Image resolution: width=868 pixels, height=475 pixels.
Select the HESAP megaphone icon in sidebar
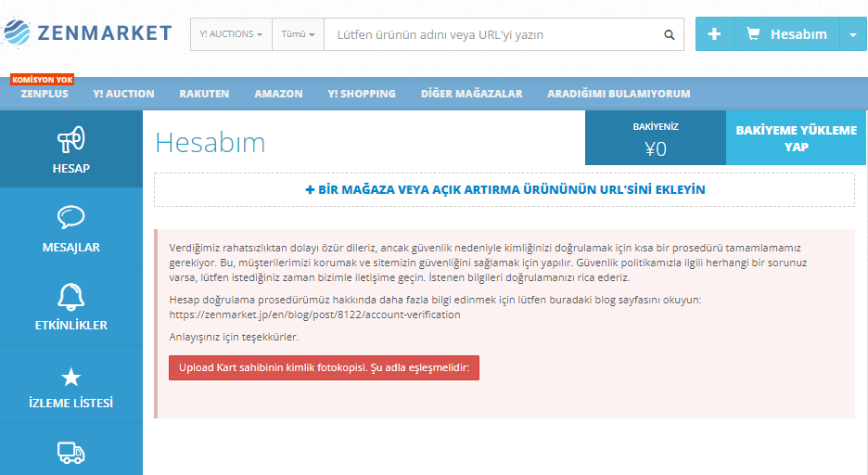(70, 139)
